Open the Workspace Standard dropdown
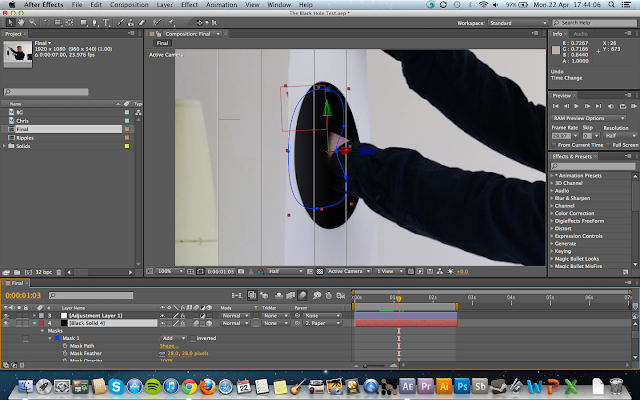 click(x=518, y=23)
